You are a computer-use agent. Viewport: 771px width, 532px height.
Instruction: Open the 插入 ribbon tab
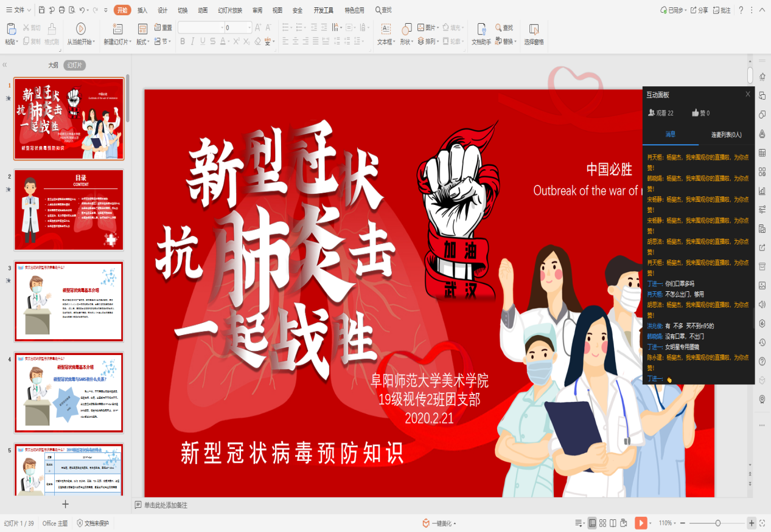point(142,10)
